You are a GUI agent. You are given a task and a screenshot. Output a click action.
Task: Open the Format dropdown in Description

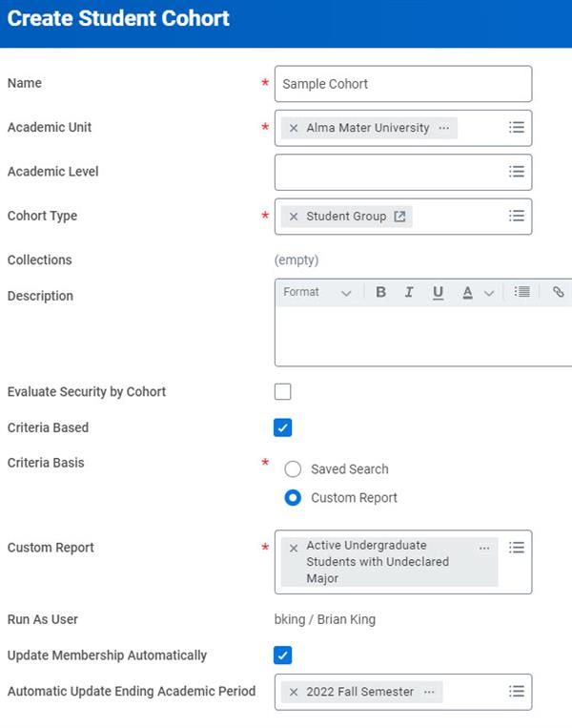tap(317, 292)
